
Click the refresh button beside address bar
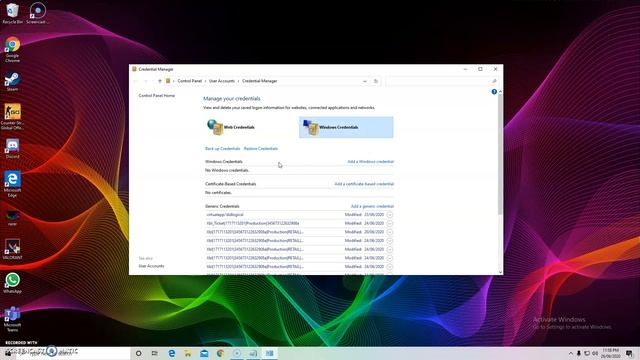click(376, 81)
